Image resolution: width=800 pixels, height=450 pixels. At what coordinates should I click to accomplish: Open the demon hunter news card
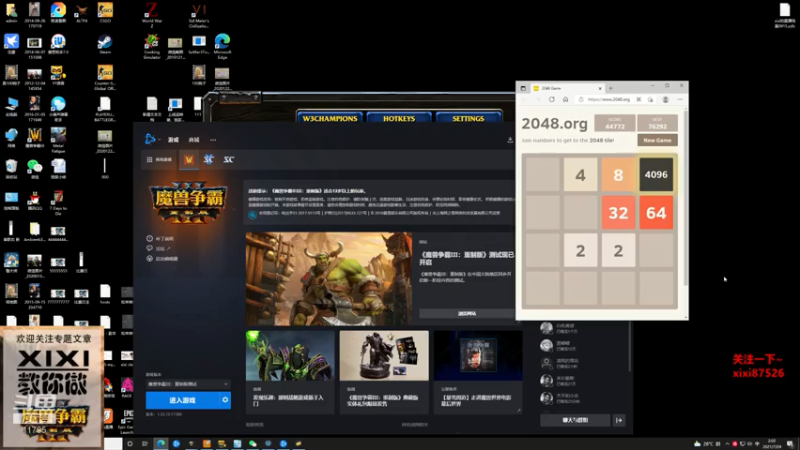click(x=290, y=370)
